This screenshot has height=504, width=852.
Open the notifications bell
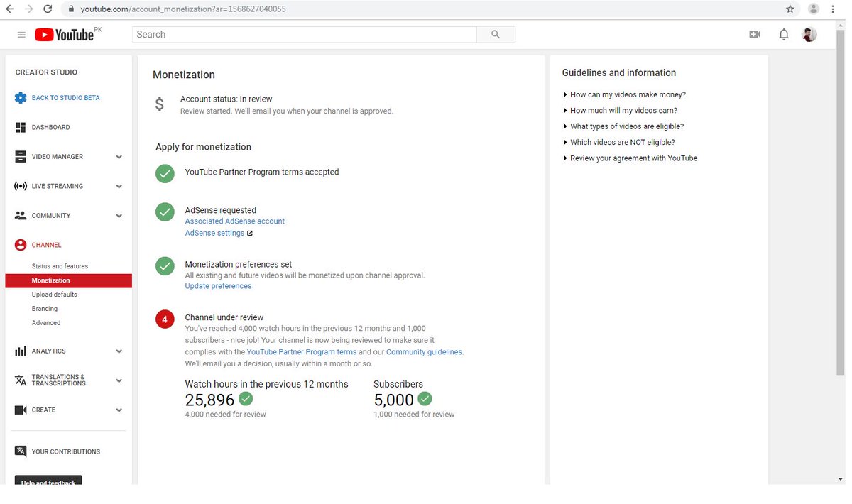(784, 34)
